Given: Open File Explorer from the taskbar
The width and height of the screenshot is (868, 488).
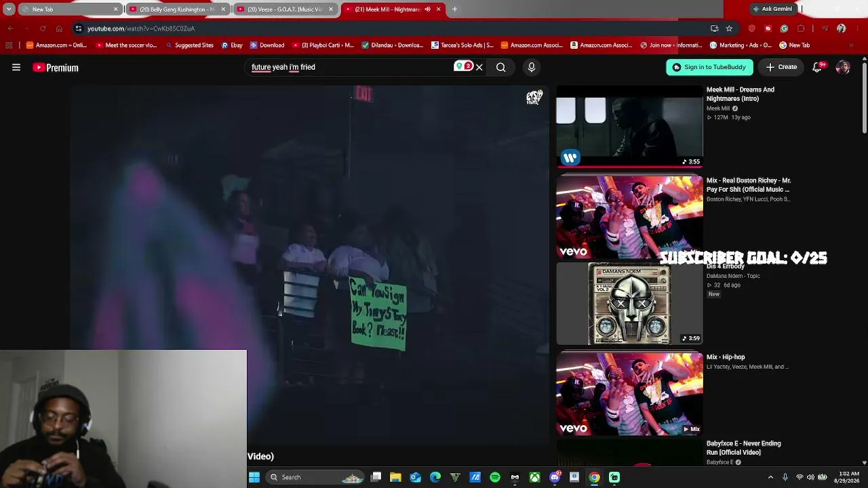Looking at the screenshot, I should pyautogui.click(x=396, y=477).
